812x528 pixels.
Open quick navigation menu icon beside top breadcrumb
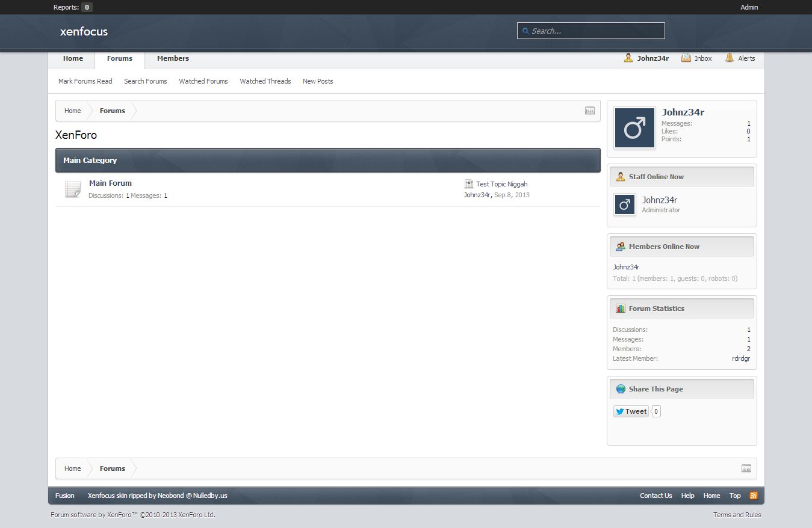tap(589, 111)
